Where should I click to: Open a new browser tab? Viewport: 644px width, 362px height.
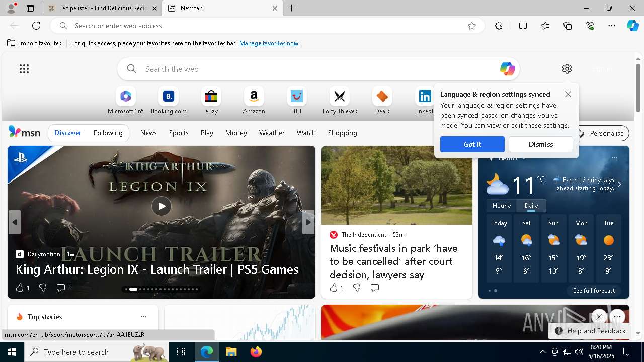coord(292,8)
